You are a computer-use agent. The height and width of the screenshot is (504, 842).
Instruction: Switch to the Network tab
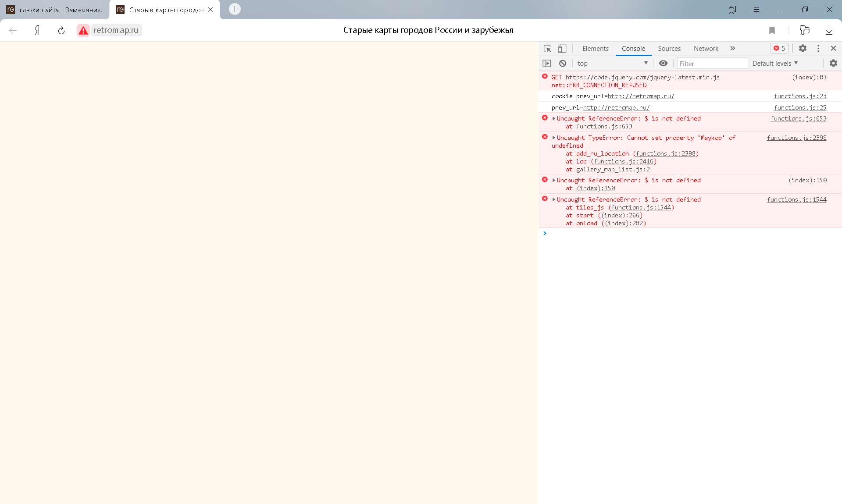click(x=706, y=49)
